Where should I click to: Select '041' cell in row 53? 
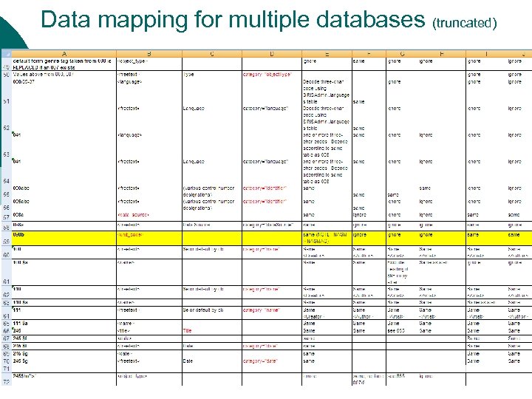[x=64, y=145]
